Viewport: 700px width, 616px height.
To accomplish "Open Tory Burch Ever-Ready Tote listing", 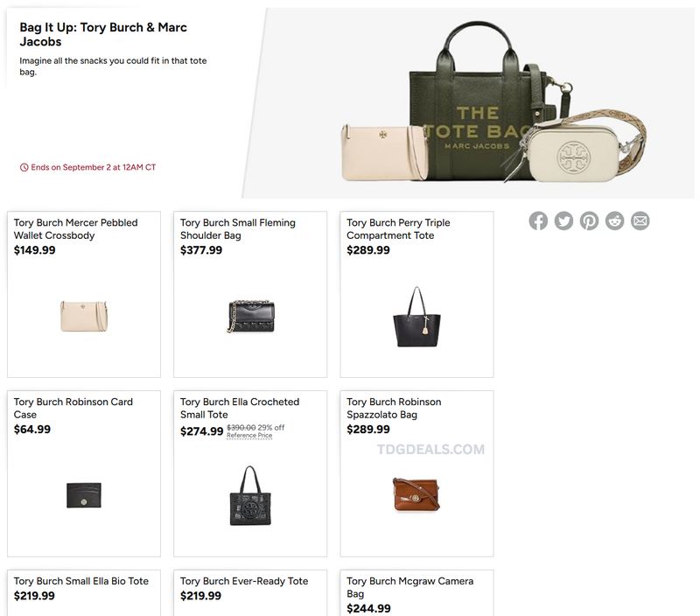I will 244,581.
